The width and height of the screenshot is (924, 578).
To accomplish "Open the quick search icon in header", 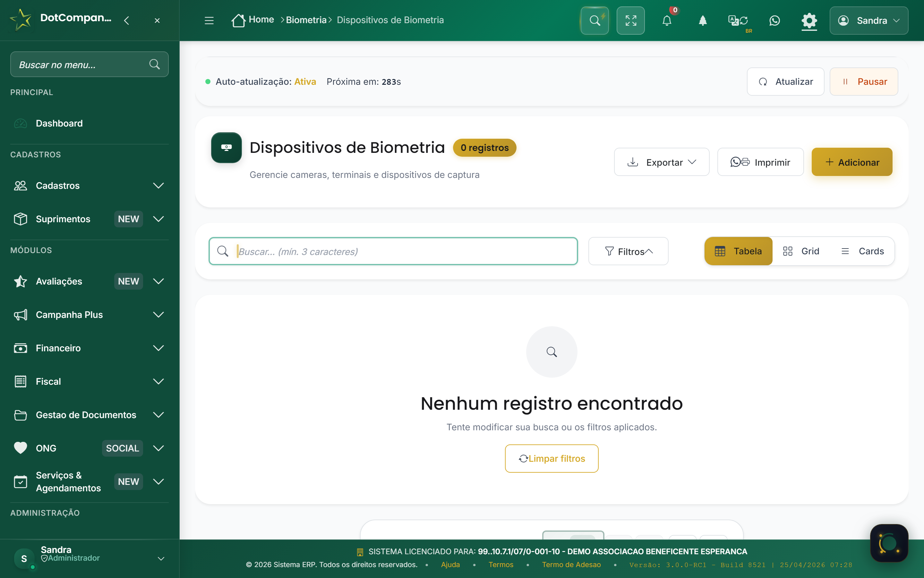I will point(595,20).
